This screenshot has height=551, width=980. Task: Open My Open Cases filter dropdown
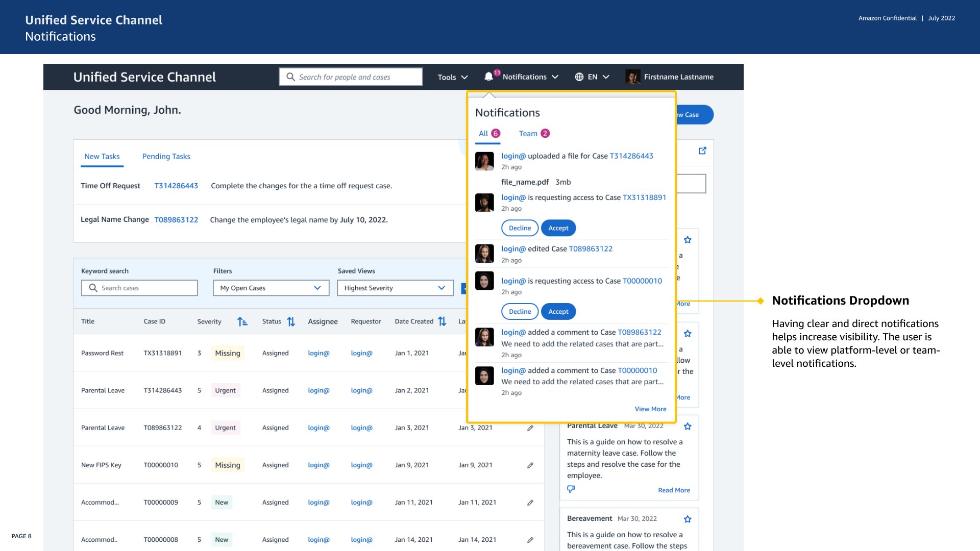[x=271, y=288]
